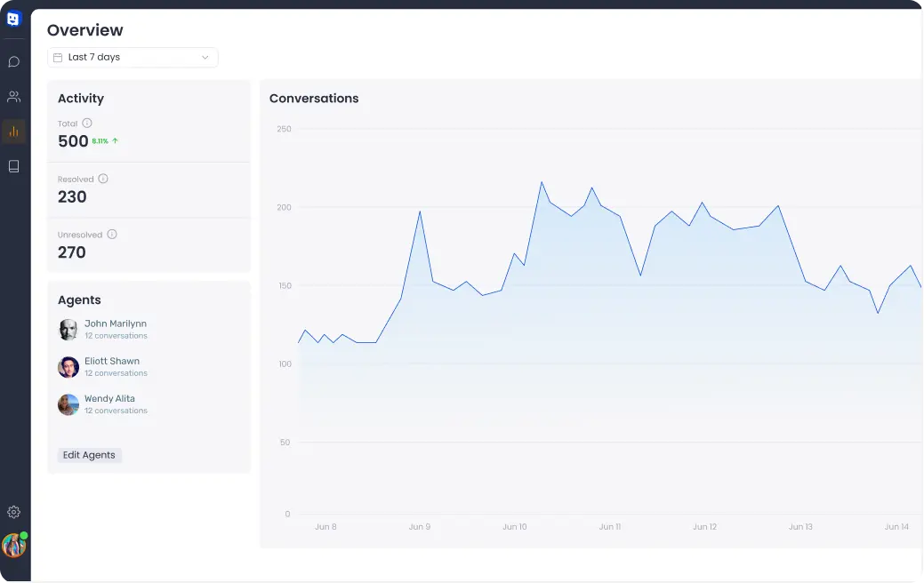Click the 500 total activity value

click(73, 141)
